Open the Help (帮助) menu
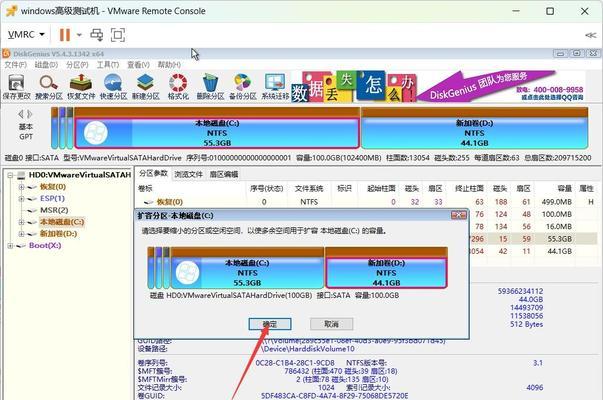The image size is (603, 400). [169, 65]
